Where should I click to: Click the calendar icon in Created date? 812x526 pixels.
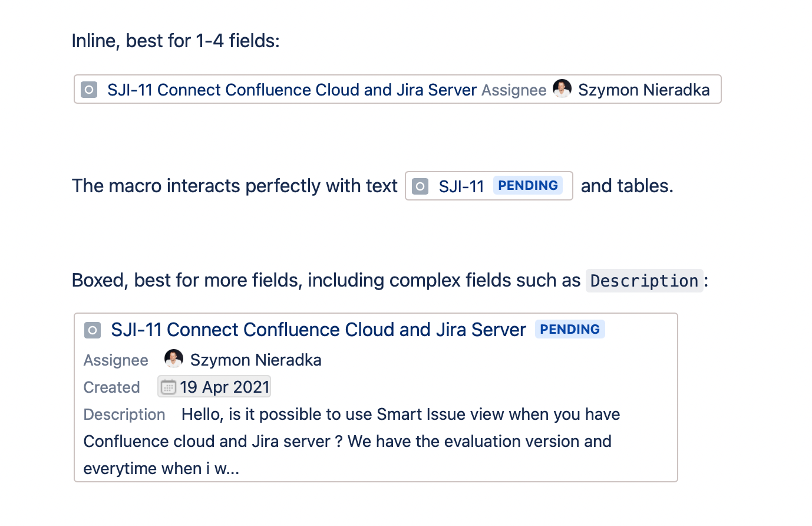(169, 387)
